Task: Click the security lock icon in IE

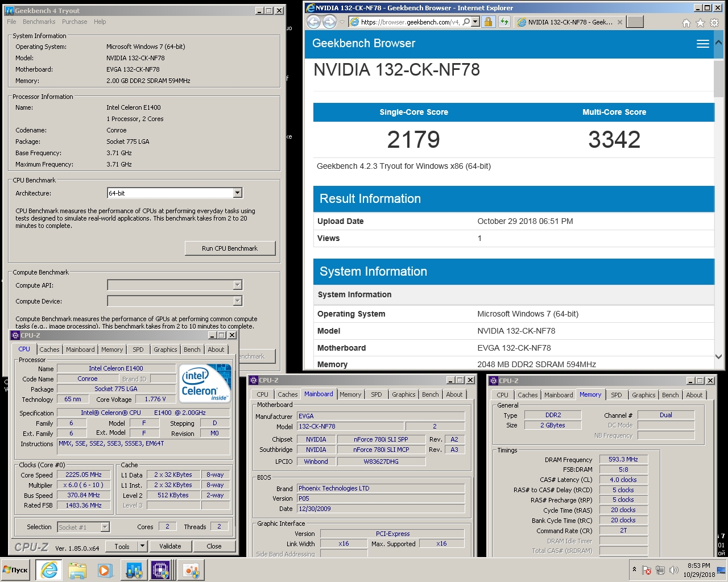Action: (488, 22)
